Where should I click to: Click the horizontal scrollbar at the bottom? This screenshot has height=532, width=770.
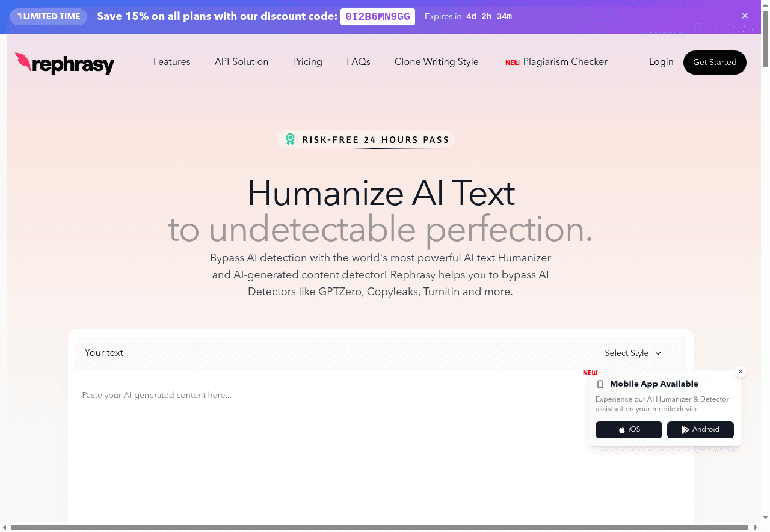[379, 527]
